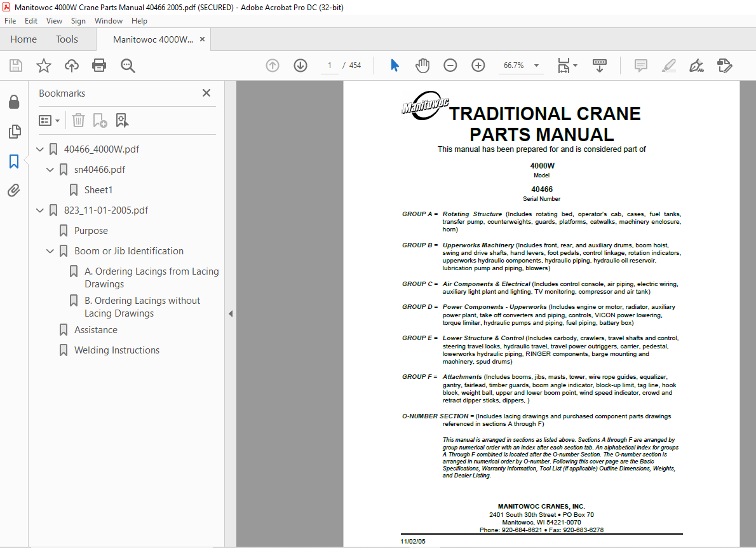The image size is (756, 548).
Task: Zoom in with plus button
Action: tap(478, 65)
